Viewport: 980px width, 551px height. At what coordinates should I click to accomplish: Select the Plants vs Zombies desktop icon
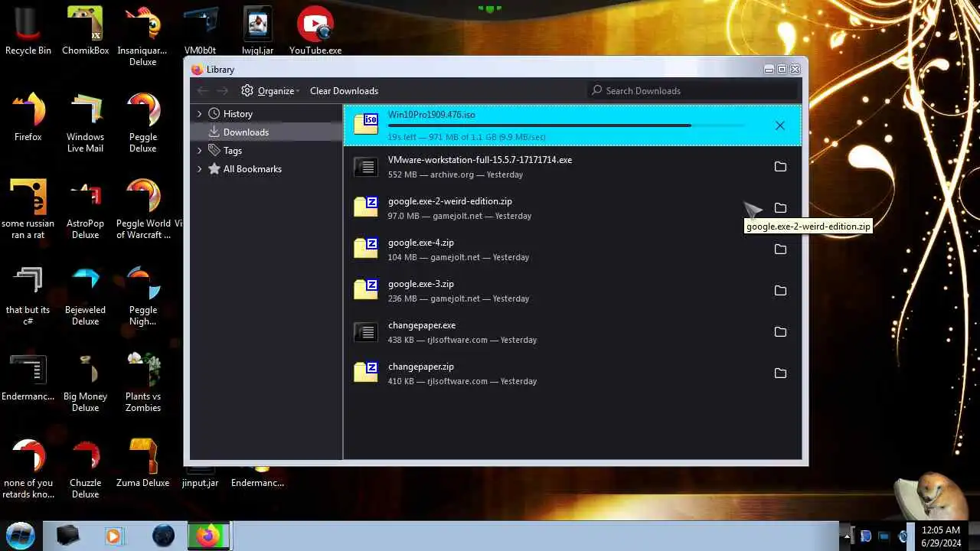click(x=143, y=383)
